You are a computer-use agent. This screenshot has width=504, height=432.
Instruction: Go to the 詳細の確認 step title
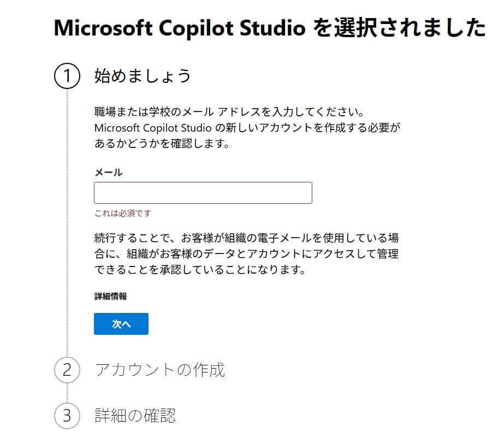pyautogui.click(x=135, y=416)
